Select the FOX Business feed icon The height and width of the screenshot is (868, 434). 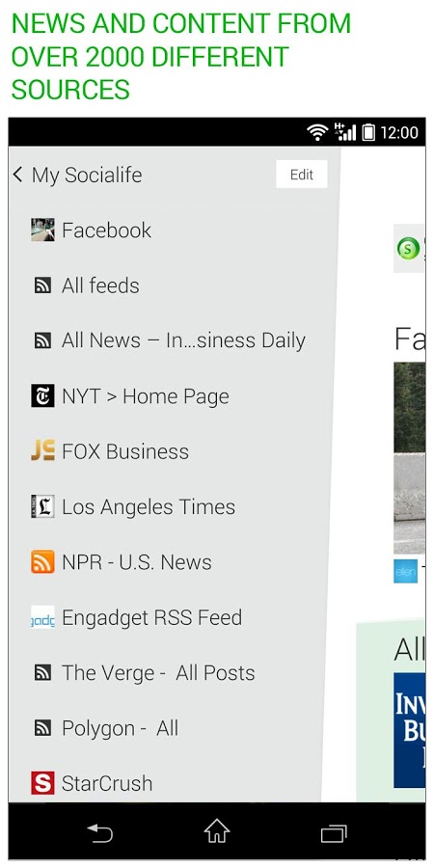coord(42,451)
